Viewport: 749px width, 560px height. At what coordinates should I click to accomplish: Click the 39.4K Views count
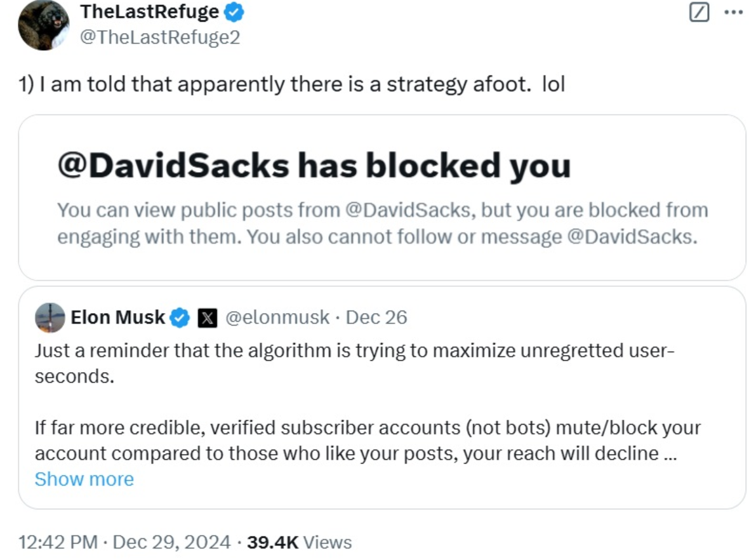(298, 542)
